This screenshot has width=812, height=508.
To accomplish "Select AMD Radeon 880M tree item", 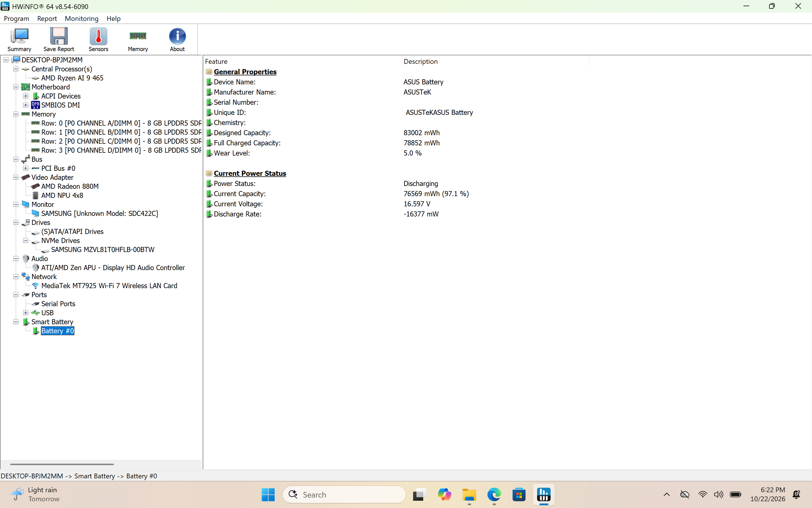I will (70, 187).
